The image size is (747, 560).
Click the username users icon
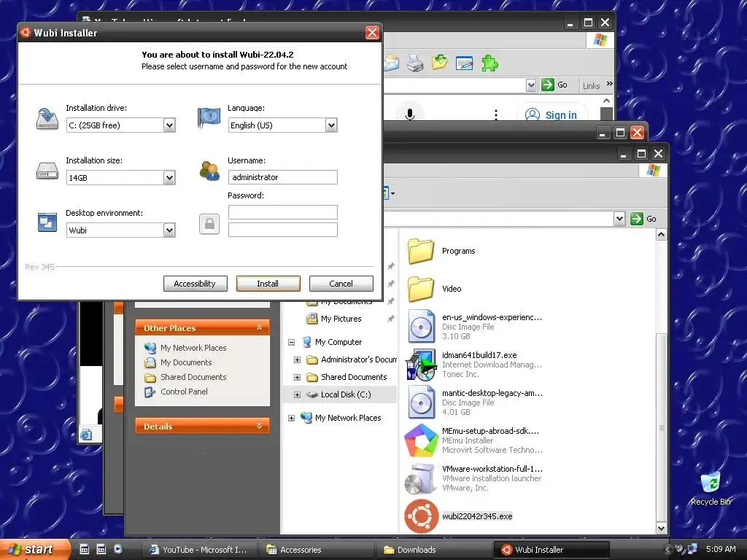[x=209, y=171]
